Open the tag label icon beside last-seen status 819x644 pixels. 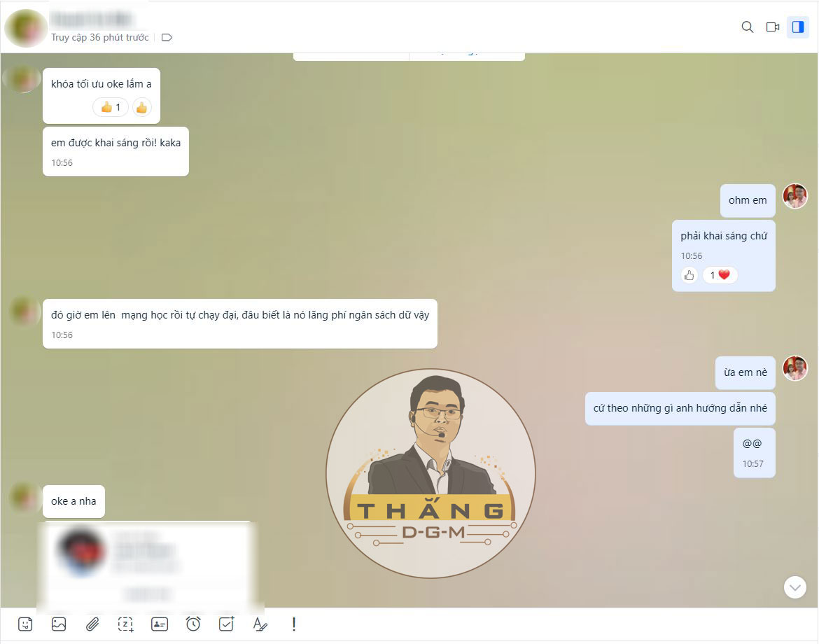[x=167, y=38]
